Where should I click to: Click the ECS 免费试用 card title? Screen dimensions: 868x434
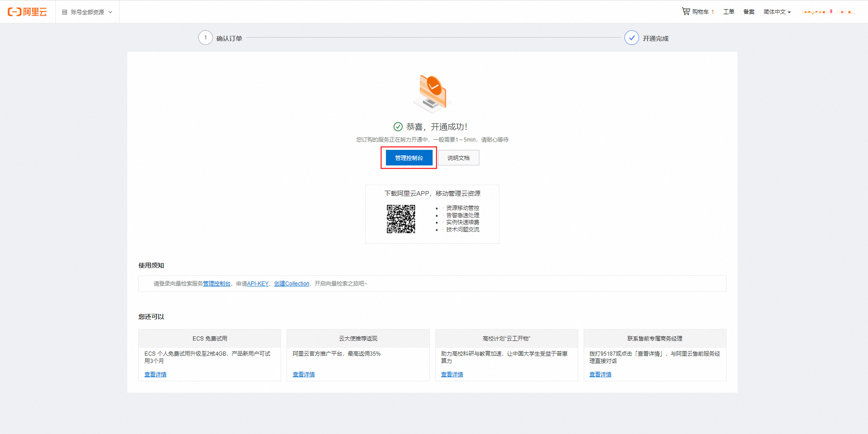tap(210, 339)
